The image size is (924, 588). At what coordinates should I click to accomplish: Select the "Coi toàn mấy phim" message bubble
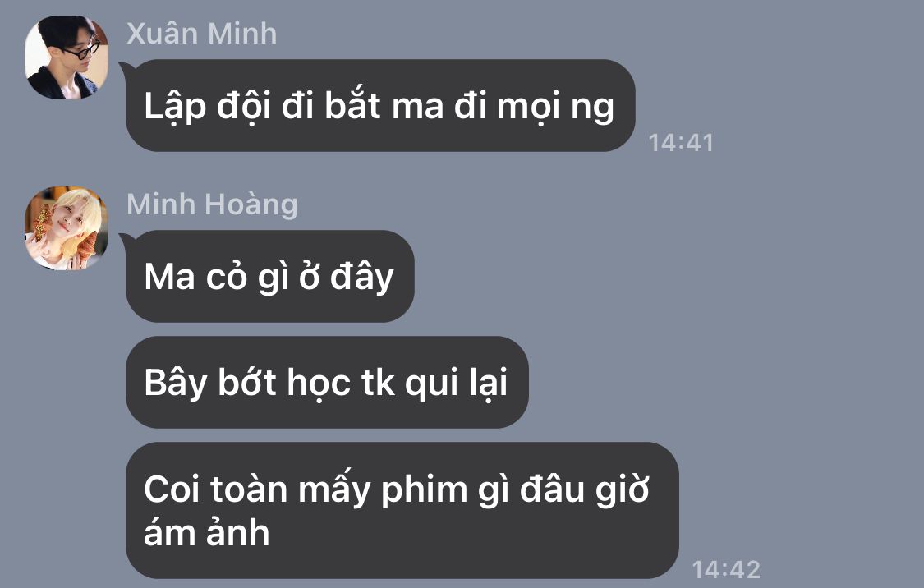[x=402, y=510]
